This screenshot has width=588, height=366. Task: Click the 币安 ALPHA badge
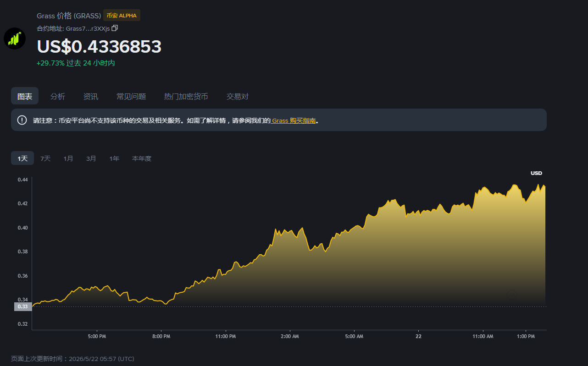coord(122,16)
